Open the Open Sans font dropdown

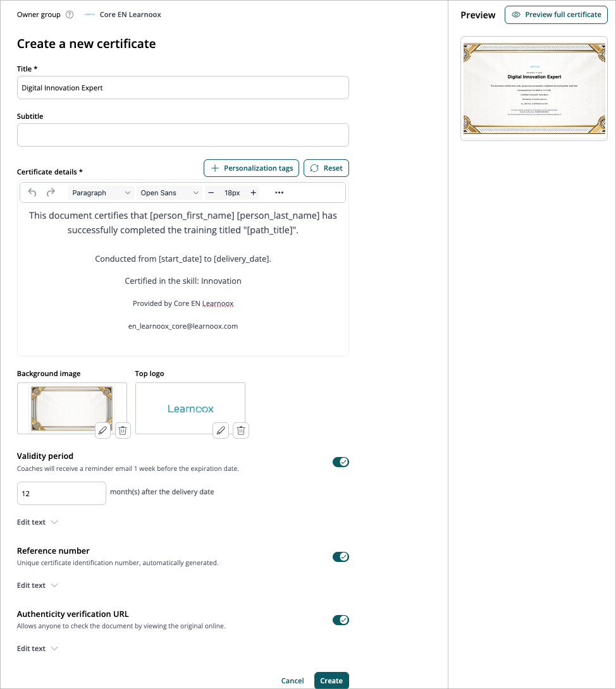169,192
